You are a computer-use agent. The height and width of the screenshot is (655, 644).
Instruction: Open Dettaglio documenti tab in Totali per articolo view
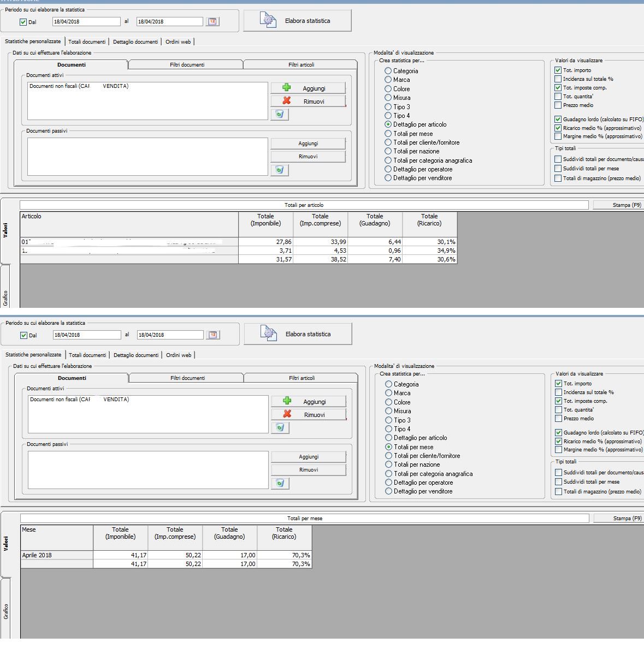[135, 41]
